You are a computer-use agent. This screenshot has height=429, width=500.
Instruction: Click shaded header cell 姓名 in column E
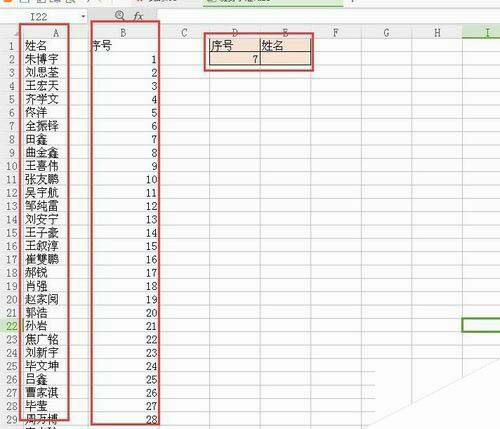[x=285, y=45]
